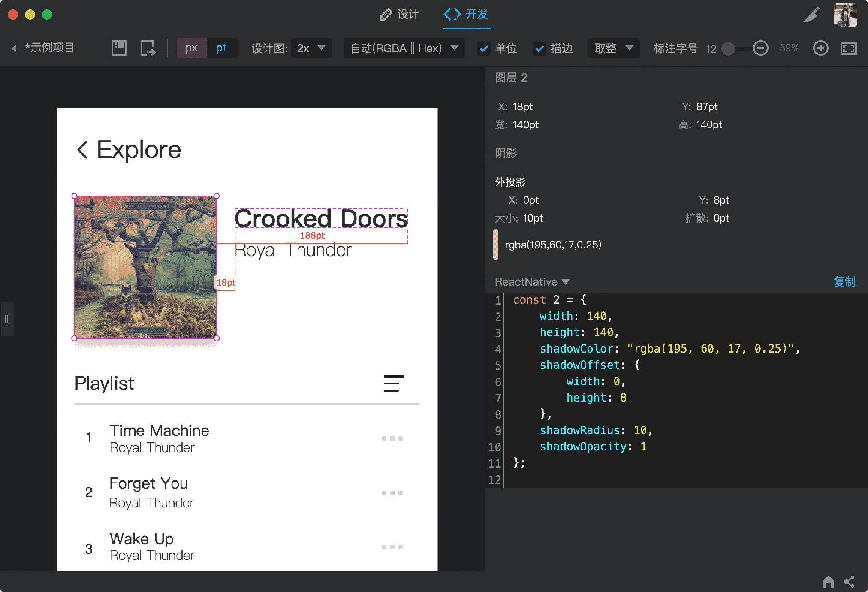Image resolution: width=868 pixels, height=592 pixels.
Task: Uncheck the 单位 checkbox
Action: pos(484,48)
